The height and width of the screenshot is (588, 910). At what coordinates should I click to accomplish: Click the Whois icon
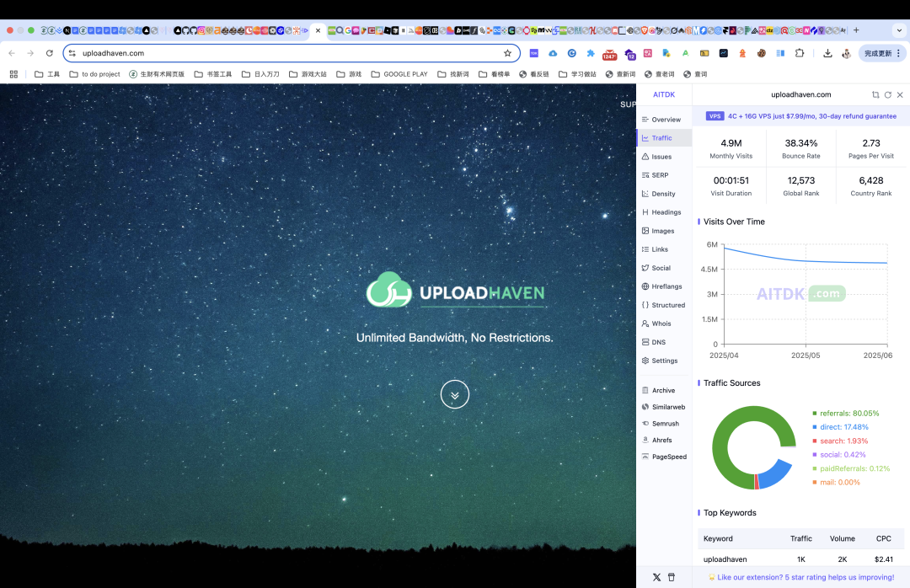tap(645, 323)
